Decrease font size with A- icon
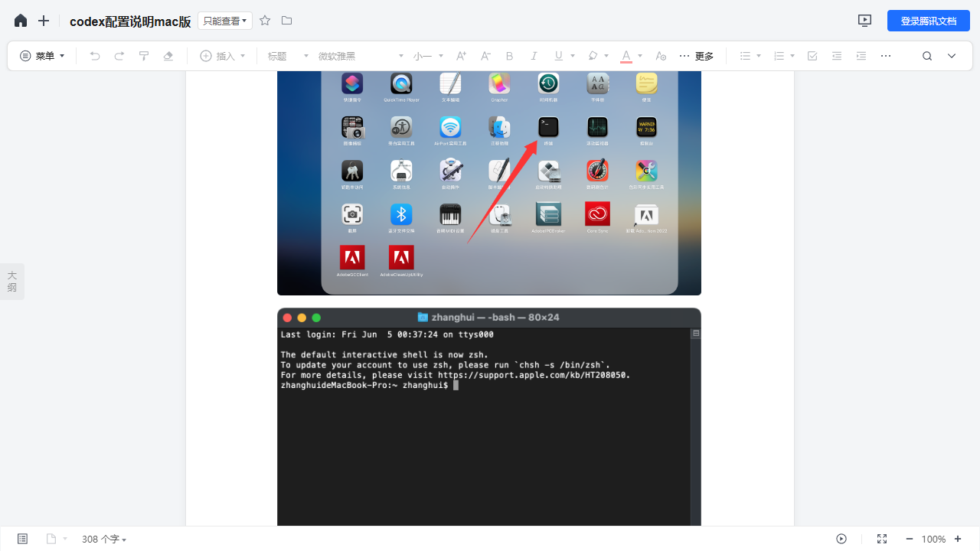Image resolution: width=980 pixels, height=551 pixels. point(485,56)
